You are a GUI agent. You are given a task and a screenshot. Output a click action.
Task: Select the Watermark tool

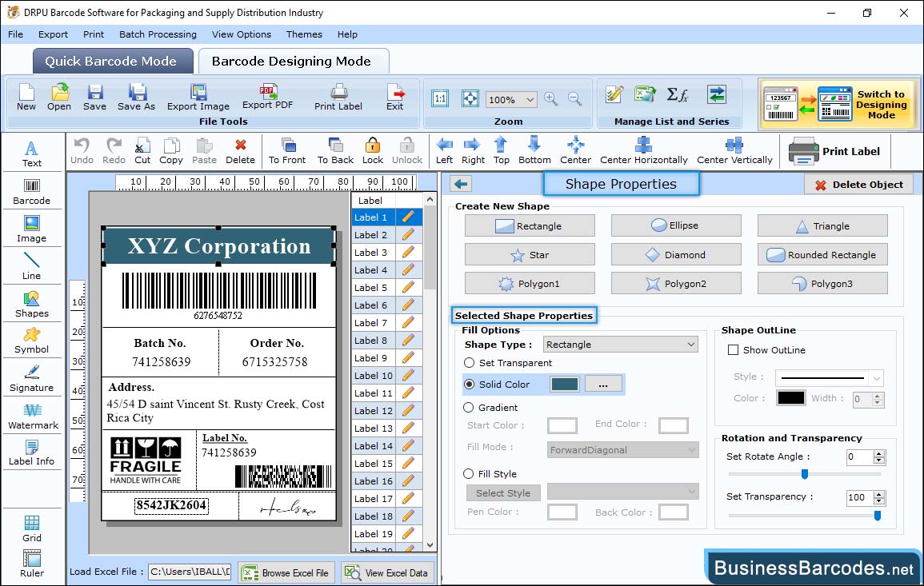pos(33,417)
